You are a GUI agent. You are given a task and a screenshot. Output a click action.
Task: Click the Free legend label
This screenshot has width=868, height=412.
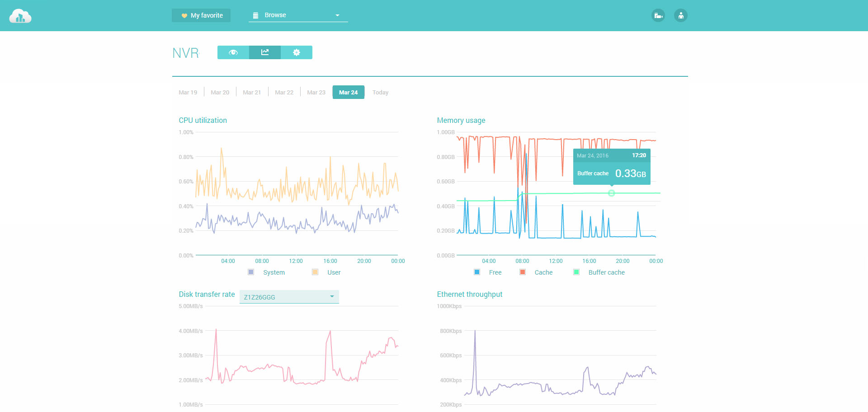tap(495, 272)
